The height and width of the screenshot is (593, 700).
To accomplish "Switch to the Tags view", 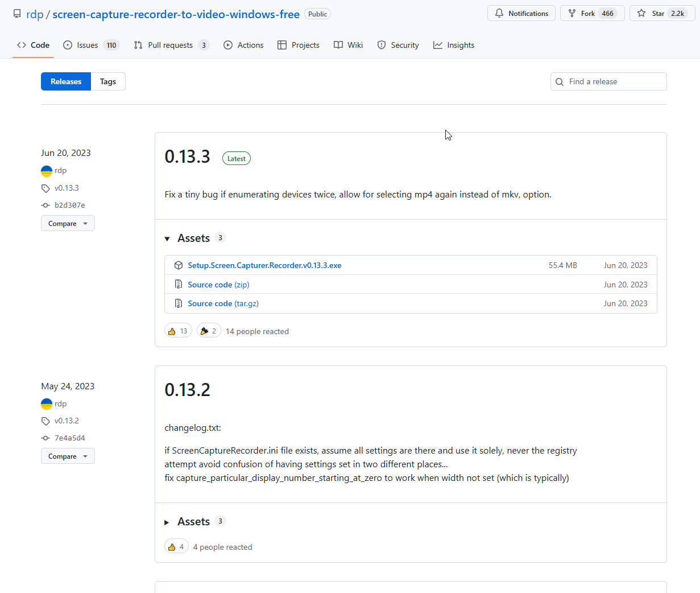I will 108,81.
